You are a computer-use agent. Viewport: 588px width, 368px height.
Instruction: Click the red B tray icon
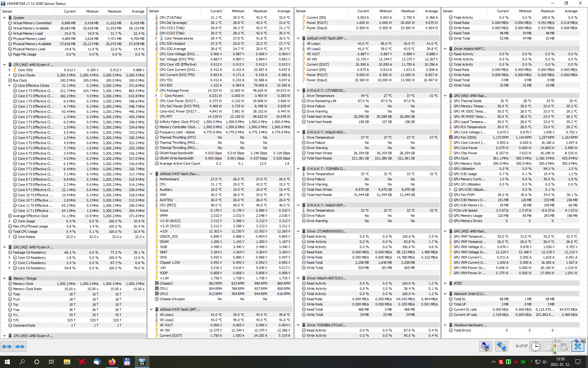click(x=501, y=362)
